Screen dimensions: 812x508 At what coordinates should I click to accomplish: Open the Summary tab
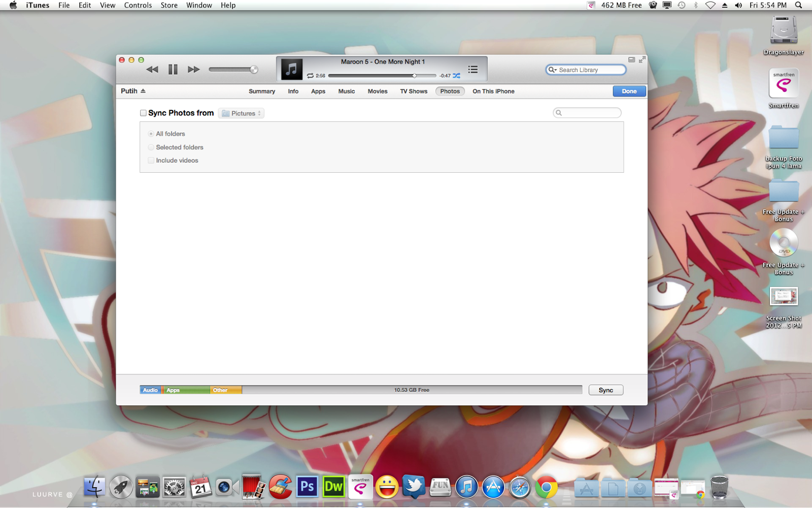point(262,91)
